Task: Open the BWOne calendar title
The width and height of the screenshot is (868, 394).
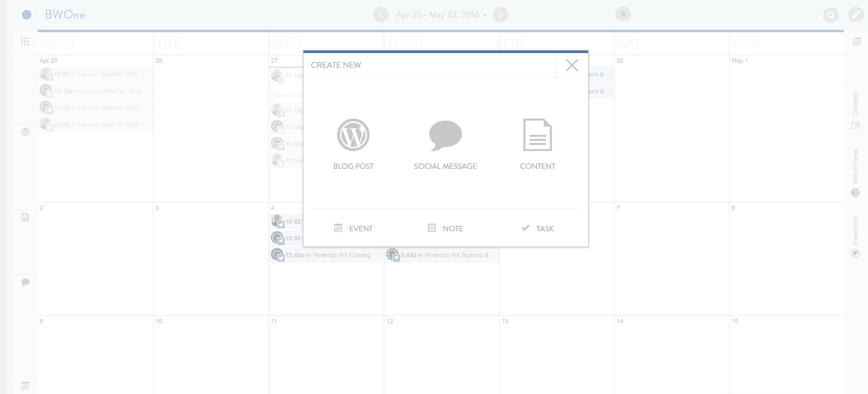Action: [65, 14]
